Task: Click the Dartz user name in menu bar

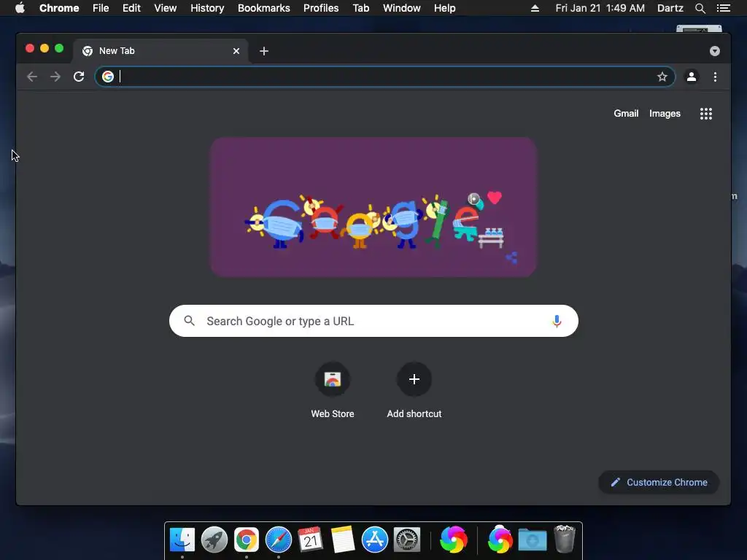Action: pos(670,8)
